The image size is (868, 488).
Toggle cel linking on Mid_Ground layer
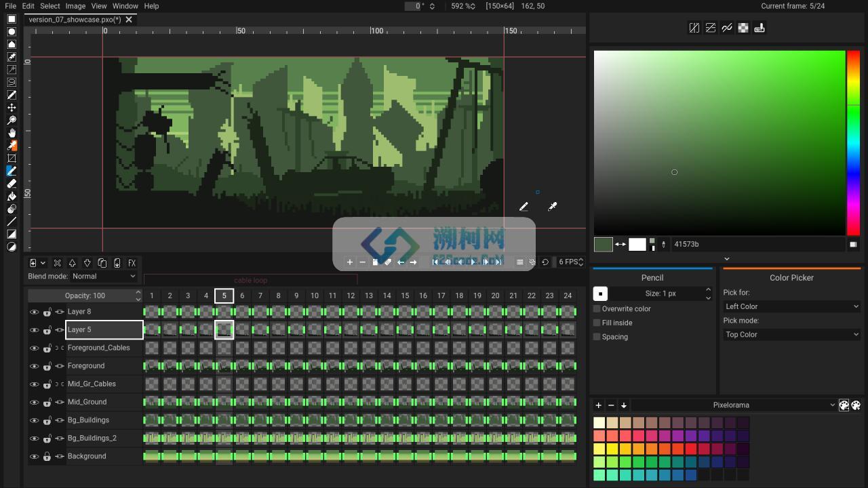coord(60,402)
